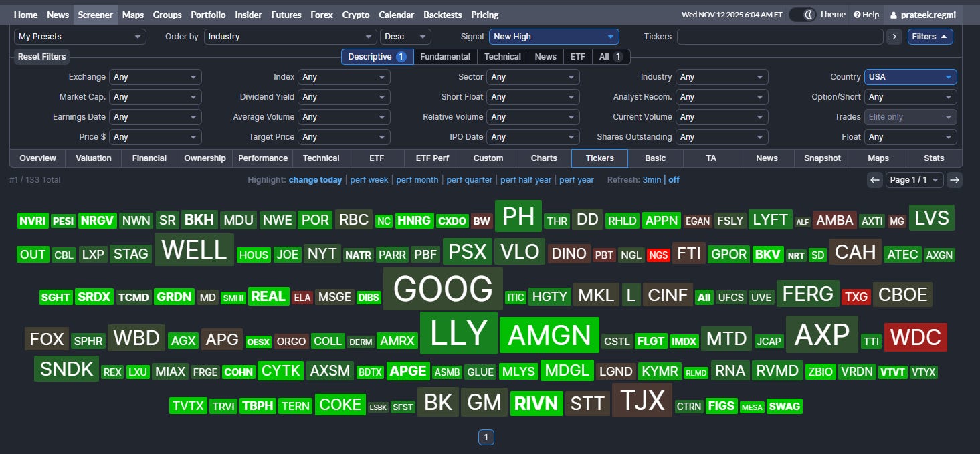Switch to the Technical filter tab
This screenshot has width=980, height=454.
tap(502, 57)
